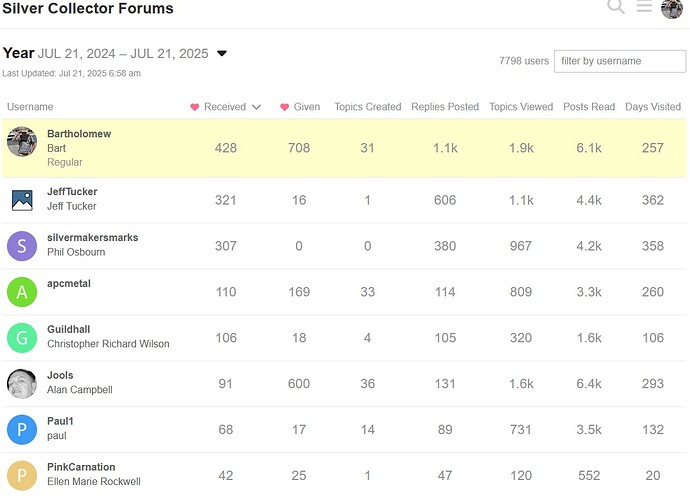
Task: Click Jools' photo avatar
Action: (x=22, y=383)
